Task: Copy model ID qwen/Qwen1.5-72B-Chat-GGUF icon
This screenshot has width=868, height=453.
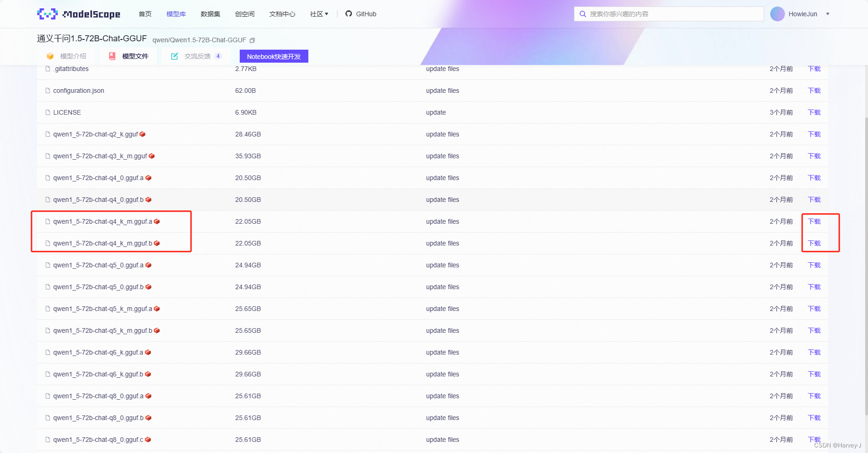Action: coord(252,40)
